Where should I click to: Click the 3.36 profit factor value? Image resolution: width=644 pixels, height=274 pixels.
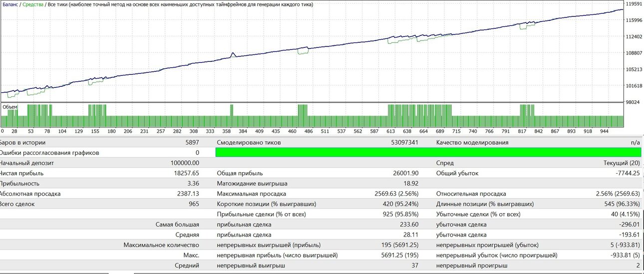coord(194,183)
